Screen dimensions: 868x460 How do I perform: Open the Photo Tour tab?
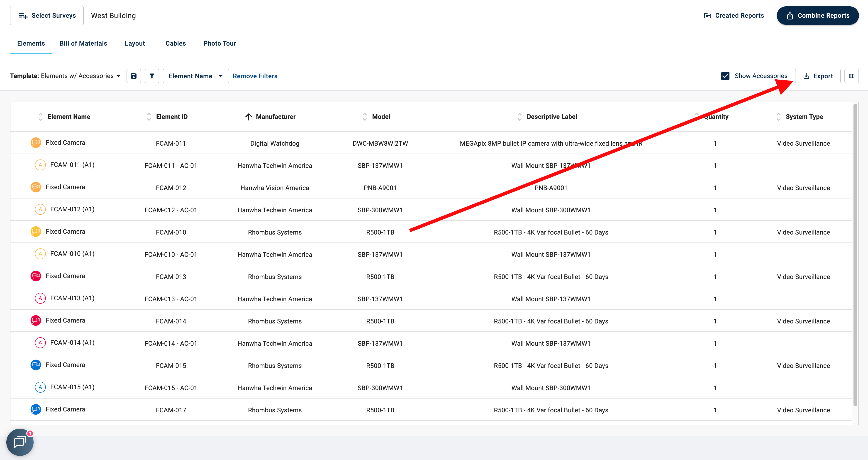(x=219, y=44)
